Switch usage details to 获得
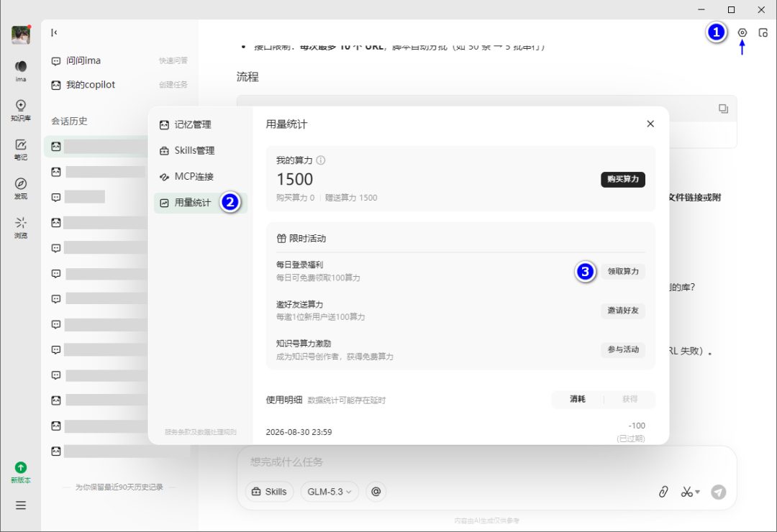This screenshot has height=532, width=777. [630, 399]
